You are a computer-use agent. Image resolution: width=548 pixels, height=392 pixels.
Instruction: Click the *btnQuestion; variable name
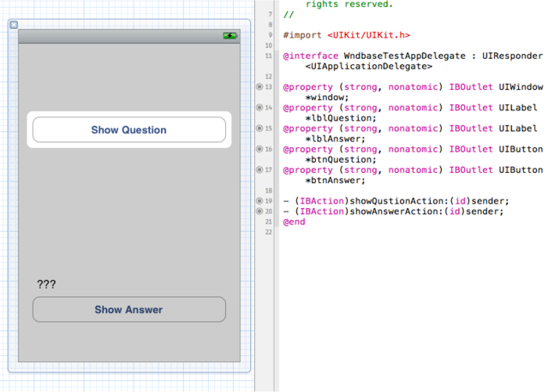(x=341, y=160)
